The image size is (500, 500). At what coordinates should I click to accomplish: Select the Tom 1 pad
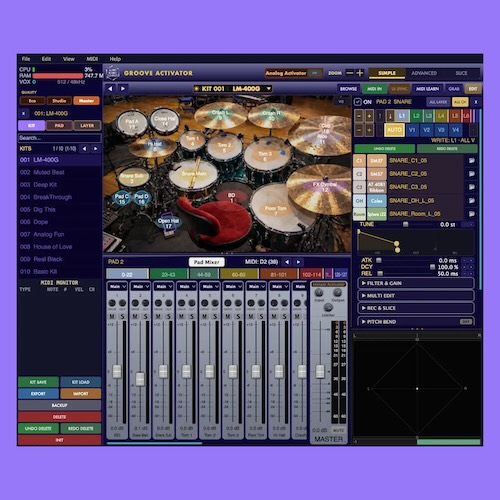tap(192, 141)
